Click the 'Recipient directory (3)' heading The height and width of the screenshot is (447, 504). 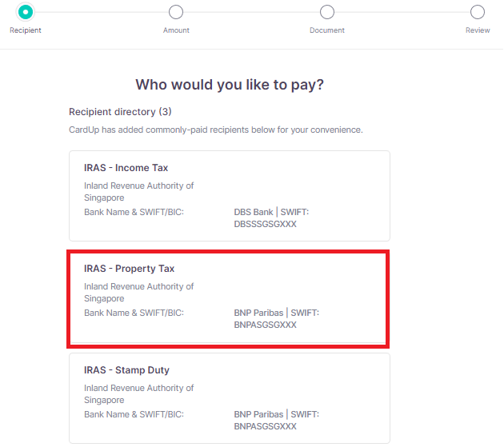[x=120, y=112]
